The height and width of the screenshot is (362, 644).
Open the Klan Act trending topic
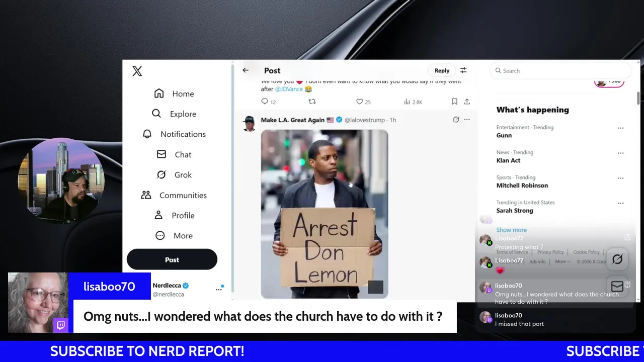[x=508, y=160]
